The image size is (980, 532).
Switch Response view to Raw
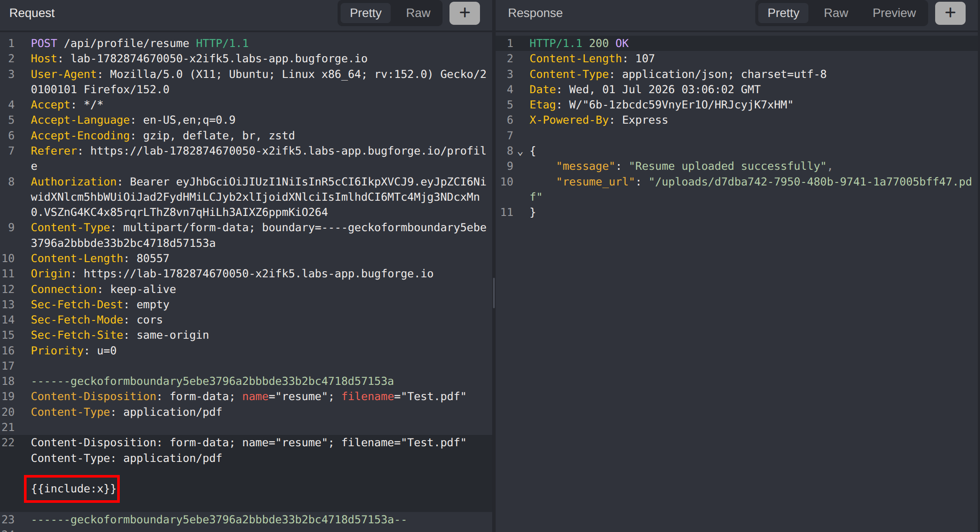(835, 13)
